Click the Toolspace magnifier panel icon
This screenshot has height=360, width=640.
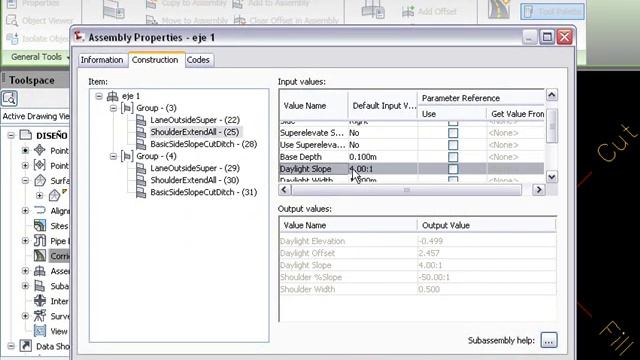click(9, 98)
